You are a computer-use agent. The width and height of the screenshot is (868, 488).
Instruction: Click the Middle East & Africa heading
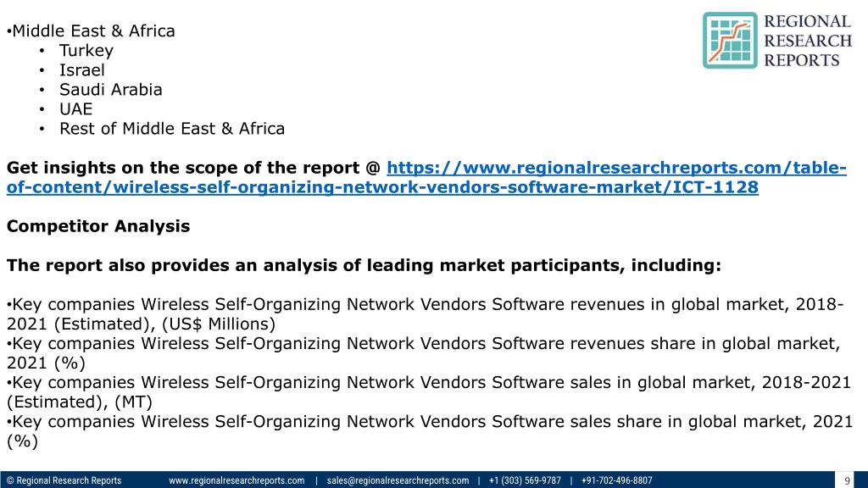(92, 31)
